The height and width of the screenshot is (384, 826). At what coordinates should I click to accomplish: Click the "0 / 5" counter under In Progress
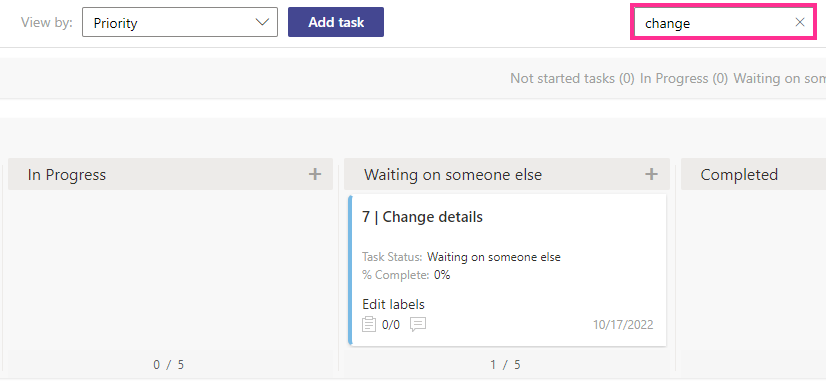(169, 365)
